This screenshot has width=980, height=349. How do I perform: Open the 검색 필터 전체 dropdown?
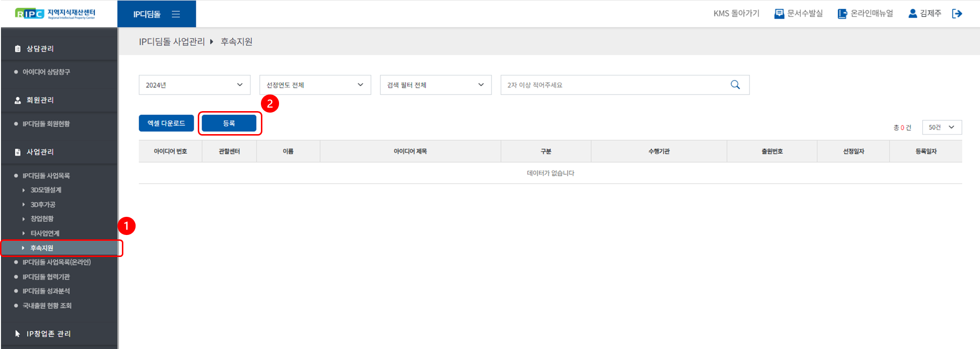point(435,85)
